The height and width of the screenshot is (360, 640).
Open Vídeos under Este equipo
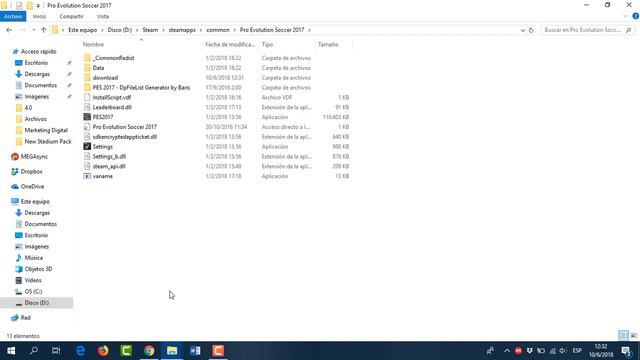33,280
